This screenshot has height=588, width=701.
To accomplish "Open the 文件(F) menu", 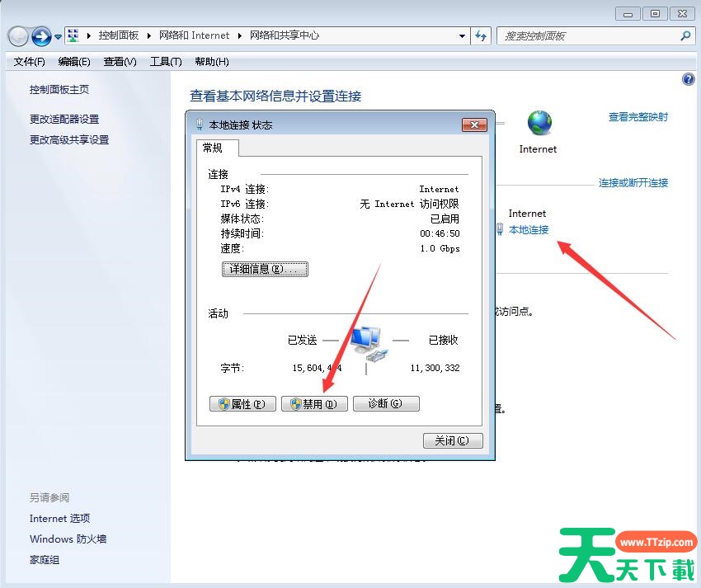I will point(30,62).
